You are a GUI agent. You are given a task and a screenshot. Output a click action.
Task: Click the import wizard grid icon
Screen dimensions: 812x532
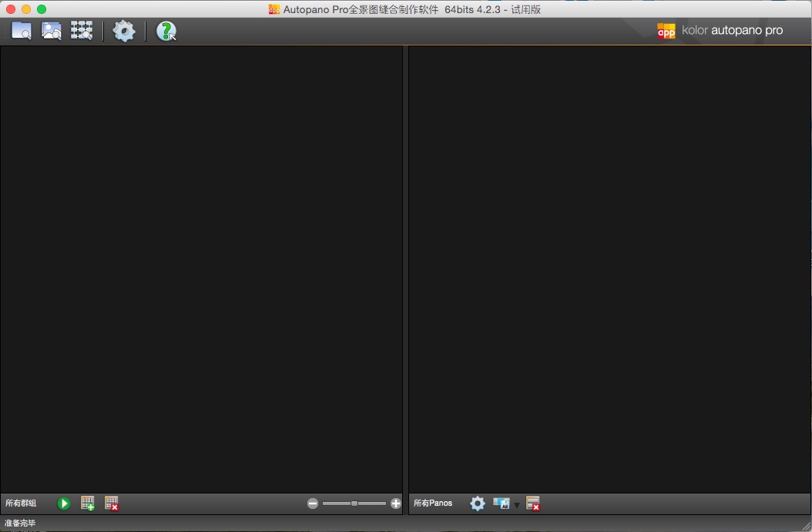pos(82,31)
